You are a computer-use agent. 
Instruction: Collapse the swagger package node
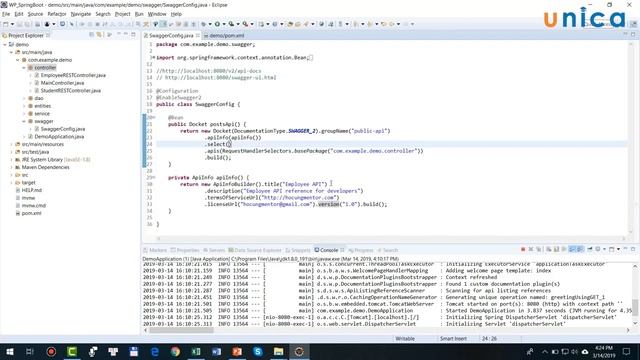(x=24, y=122)
